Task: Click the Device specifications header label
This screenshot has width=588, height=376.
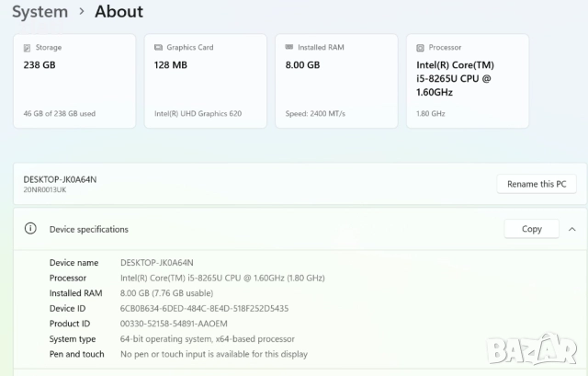Action: pyautogui.click(x=89, y=229)
